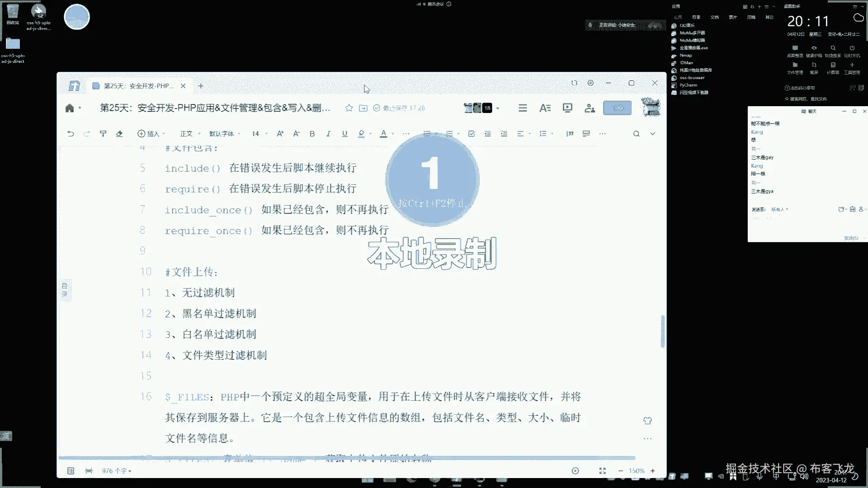Star the document as favorite
The width and height of the screenshot is (868, 488).
pyautogui.click(x=349, y=108)
